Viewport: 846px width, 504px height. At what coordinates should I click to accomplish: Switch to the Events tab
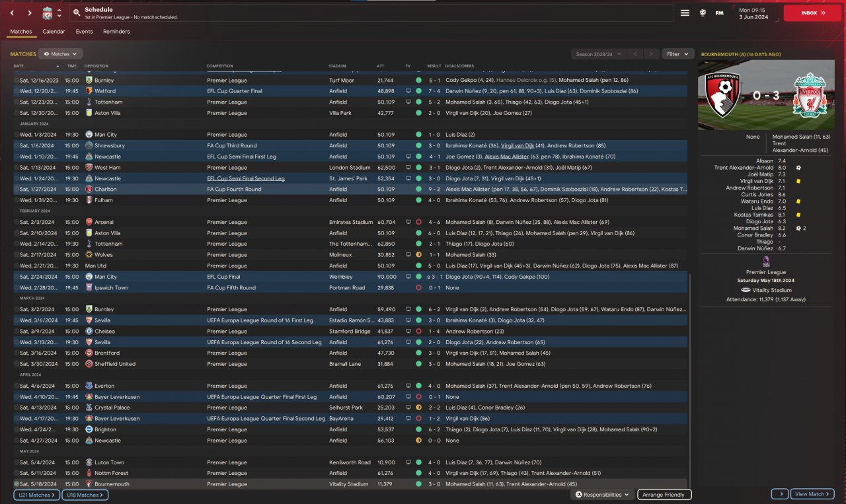84,32
